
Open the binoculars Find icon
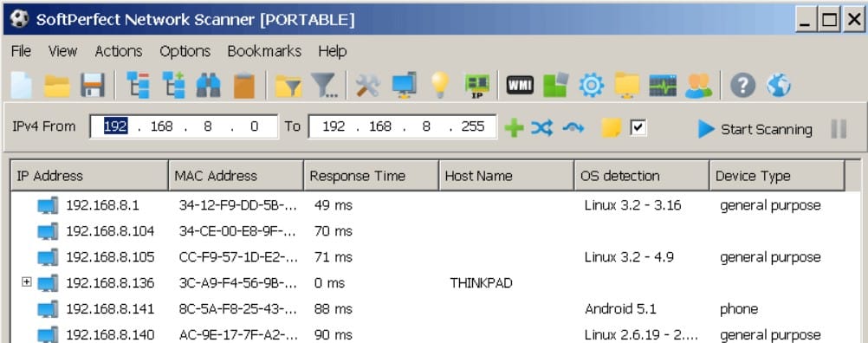point(209,86)
